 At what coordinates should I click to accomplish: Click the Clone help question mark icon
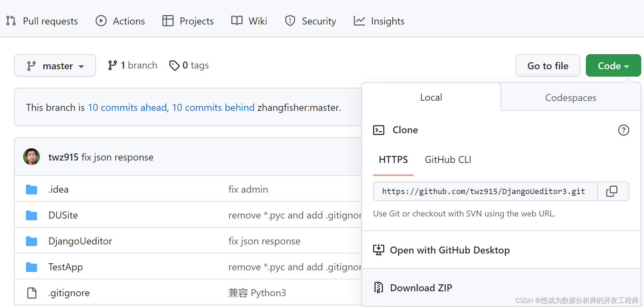coord(623,130)
